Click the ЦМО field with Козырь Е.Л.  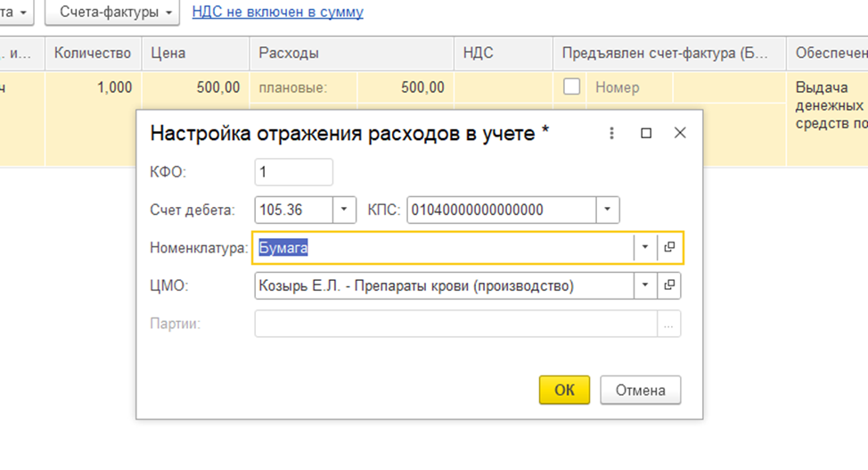444,285
